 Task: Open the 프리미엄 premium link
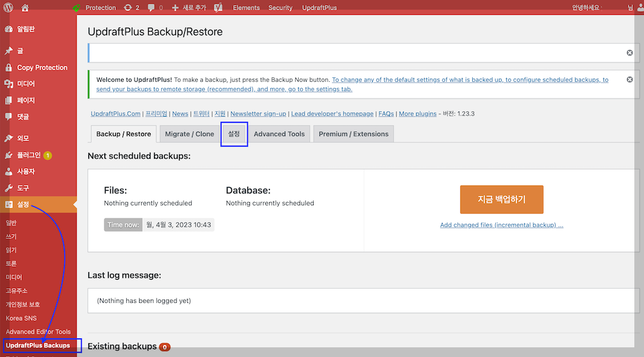click(x=156, y=114)
